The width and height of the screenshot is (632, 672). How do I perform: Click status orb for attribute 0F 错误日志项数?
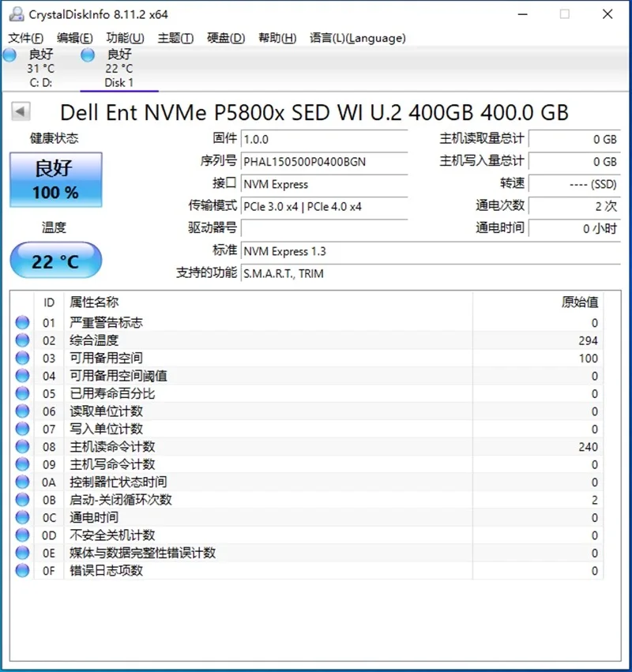(22, 570)
